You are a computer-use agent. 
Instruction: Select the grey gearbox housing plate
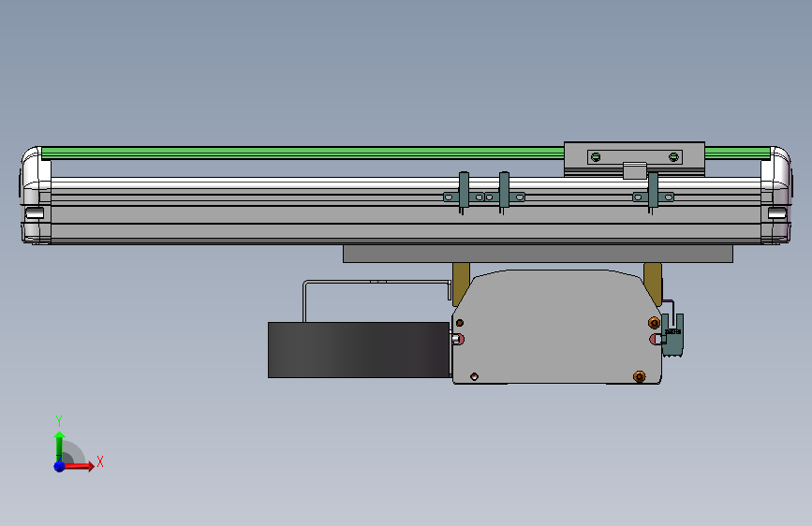(556, 328)
